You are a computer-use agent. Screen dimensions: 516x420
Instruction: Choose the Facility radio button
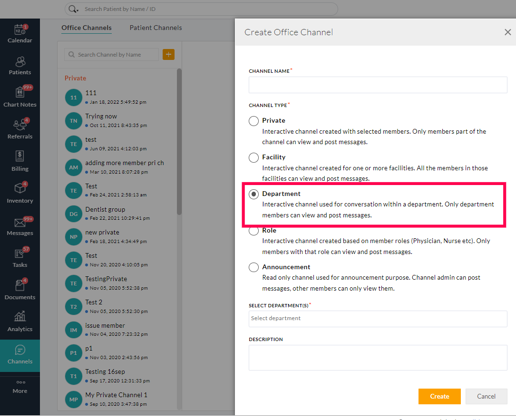coord(254,157)
